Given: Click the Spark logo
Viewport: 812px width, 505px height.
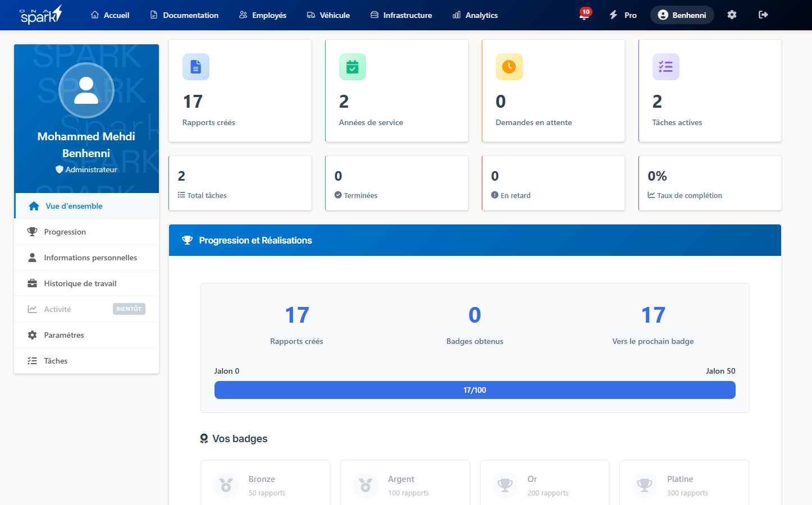Looking at the screenshot, I should click(x=40, y=15).
